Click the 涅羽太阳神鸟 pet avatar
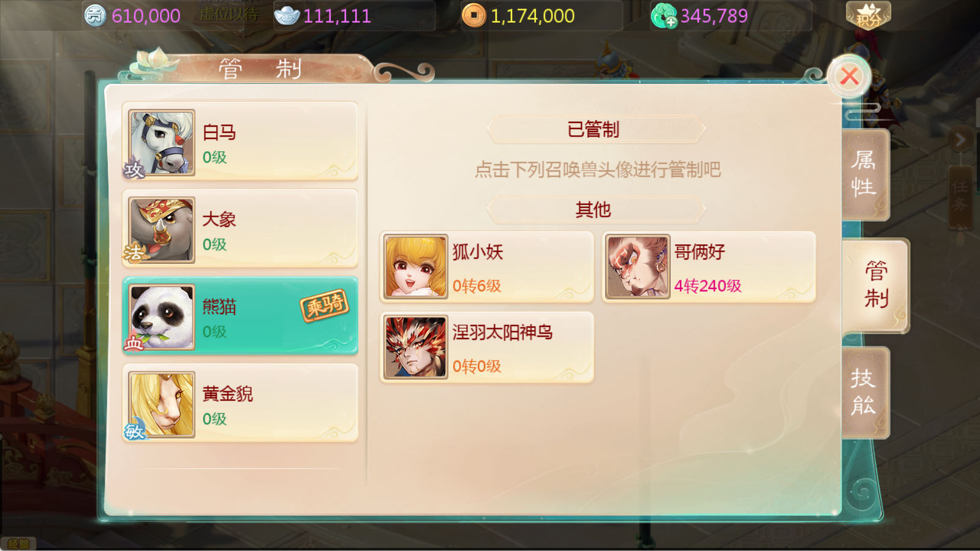 click(x=416, y=347)
